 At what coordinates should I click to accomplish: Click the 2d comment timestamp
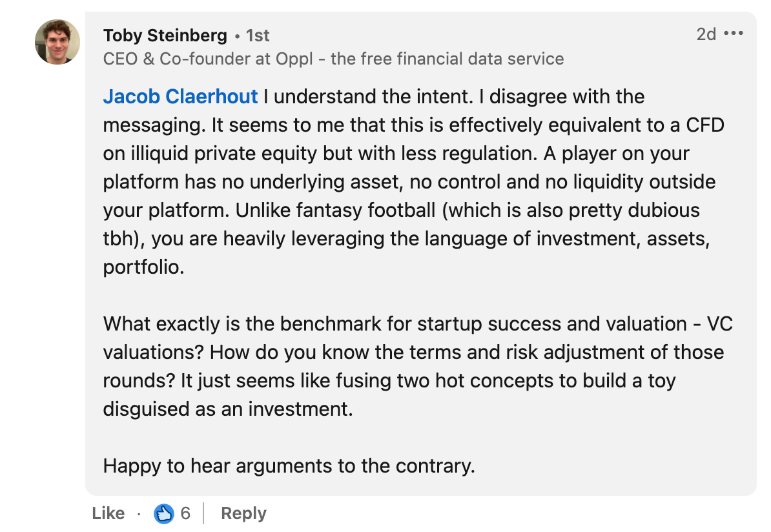(x=706, y=34)
